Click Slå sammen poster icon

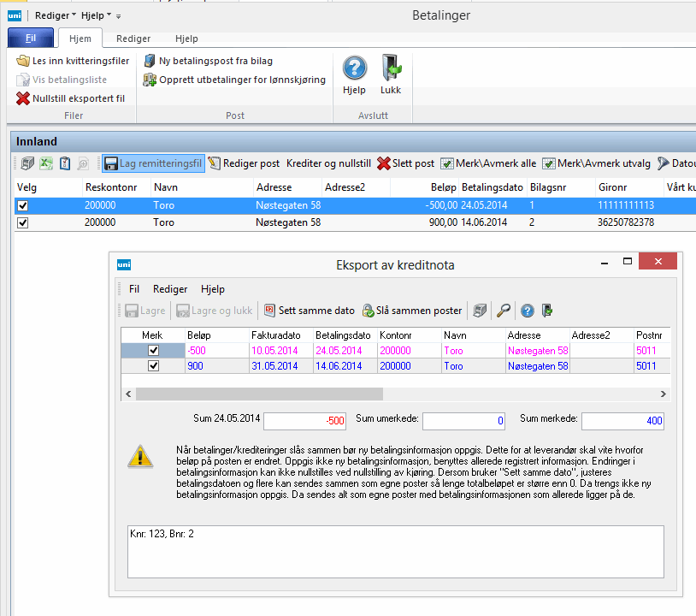point(369,311)
